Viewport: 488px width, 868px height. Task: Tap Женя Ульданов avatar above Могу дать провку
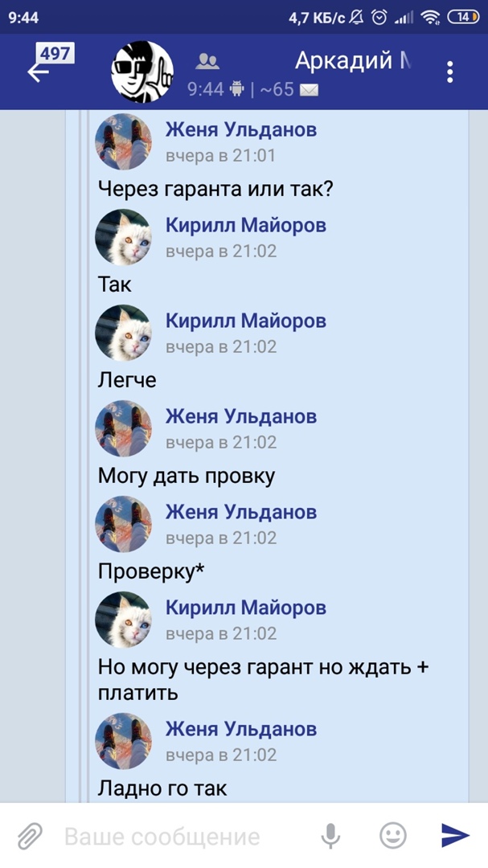click(x=123, y=428)
